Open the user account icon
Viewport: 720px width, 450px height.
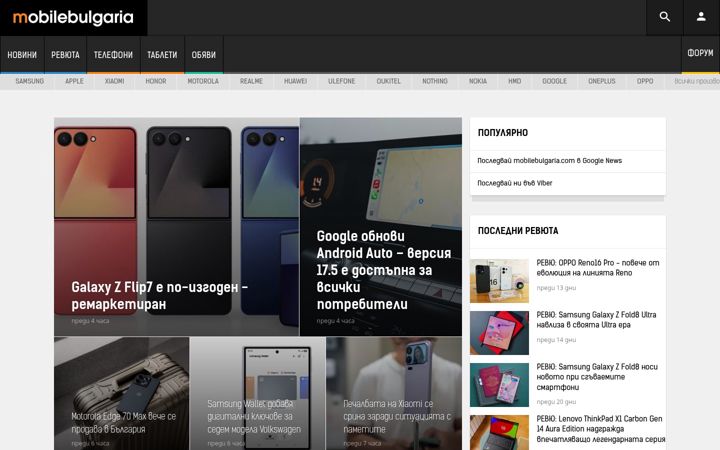[x=701, y=17]
